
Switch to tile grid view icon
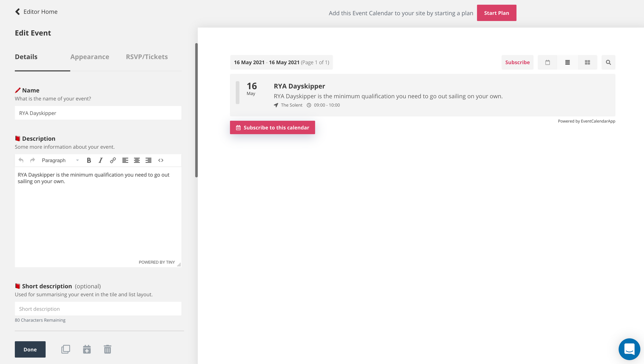click(x=587, y=63)
